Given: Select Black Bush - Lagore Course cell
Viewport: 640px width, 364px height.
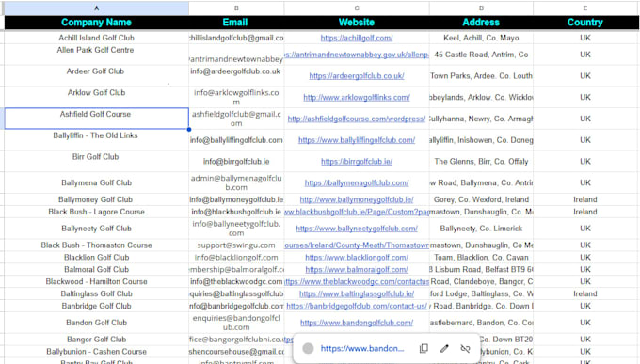Looking at the screenshot, I should [96, 212].
